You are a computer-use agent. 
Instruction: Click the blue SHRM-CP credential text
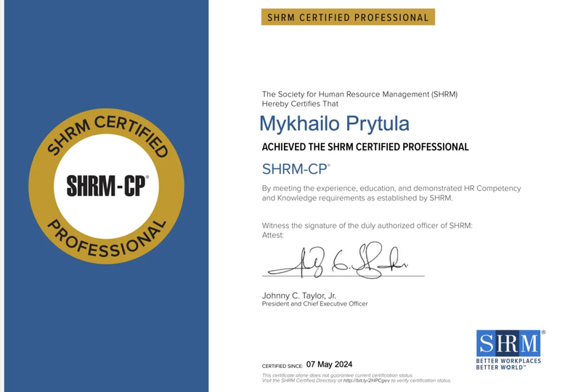pos(296,169)
